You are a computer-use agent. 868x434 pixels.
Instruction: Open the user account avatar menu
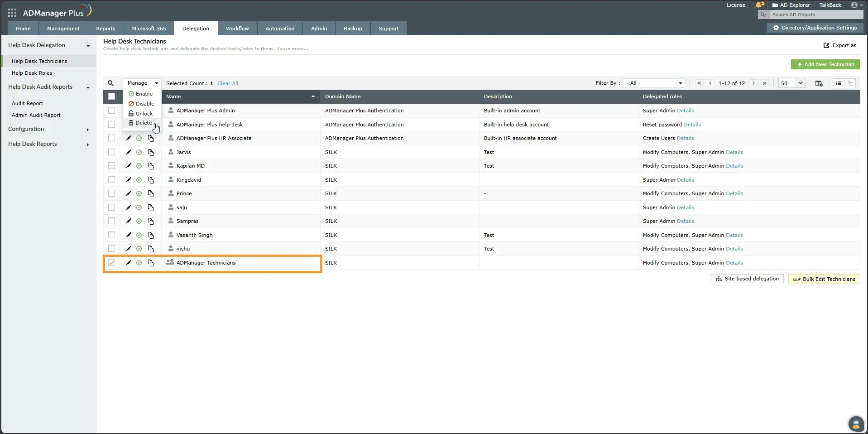coord(857,5)
